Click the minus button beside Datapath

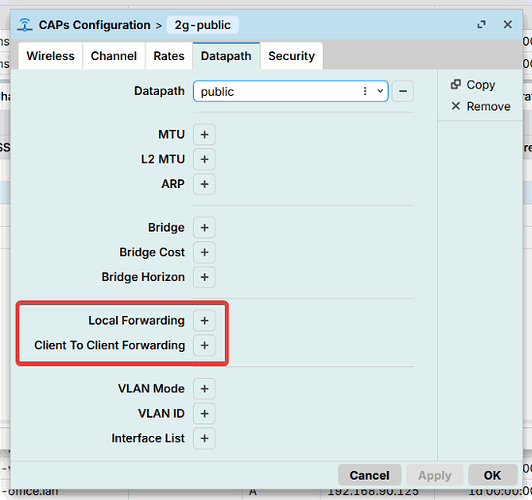[403, 91]
